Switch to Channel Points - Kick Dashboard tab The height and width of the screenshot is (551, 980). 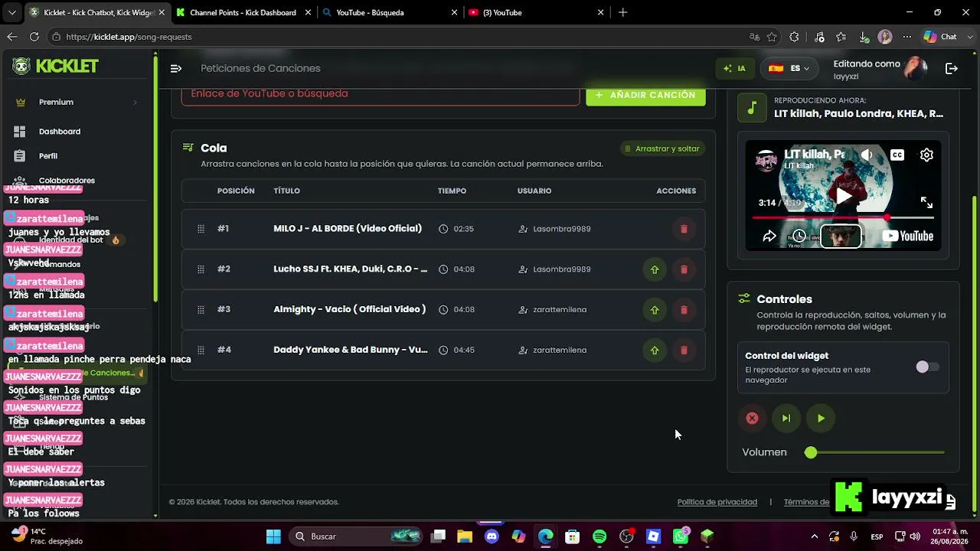[x=243, y=12]
